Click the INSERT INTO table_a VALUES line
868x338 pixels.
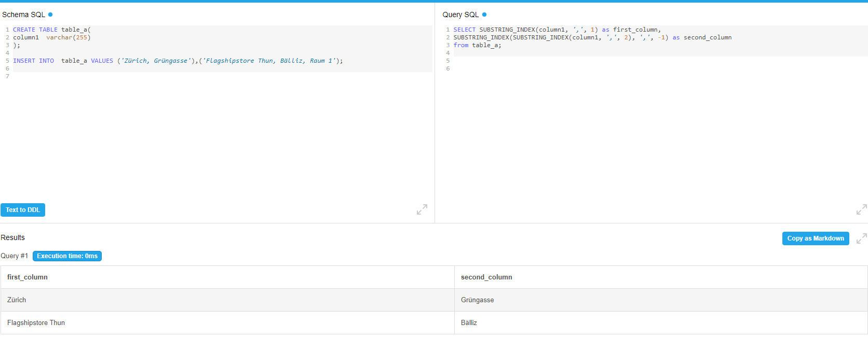(x=178, y=61)
